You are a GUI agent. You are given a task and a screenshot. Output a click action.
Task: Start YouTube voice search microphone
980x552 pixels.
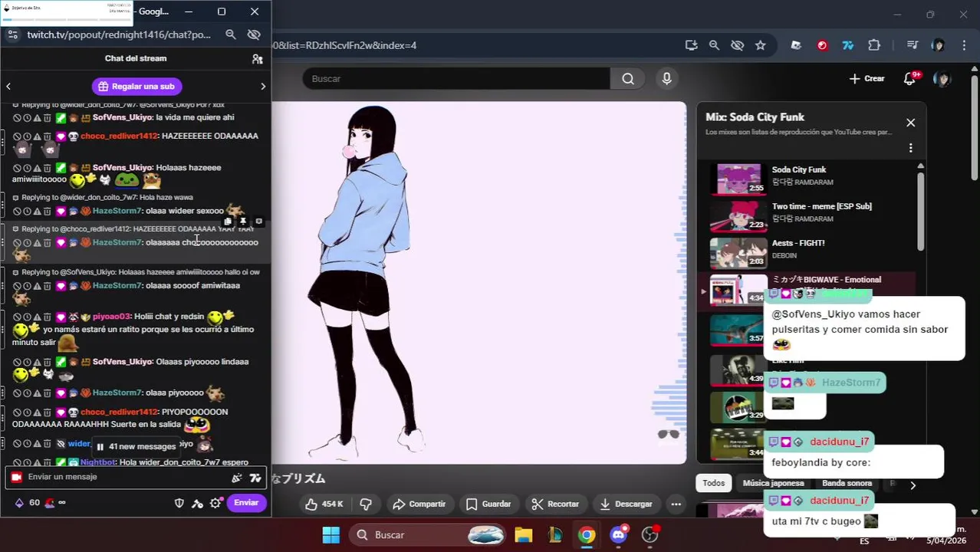[666, 79]
